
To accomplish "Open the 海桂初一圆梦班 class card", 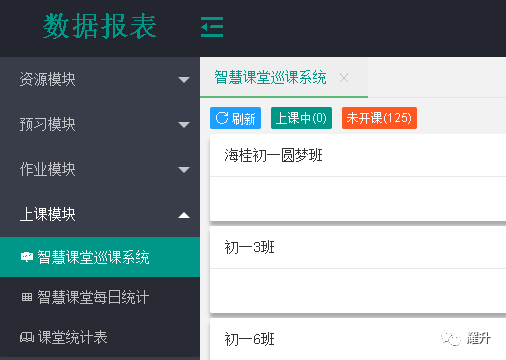I will [x=358, y=177].
